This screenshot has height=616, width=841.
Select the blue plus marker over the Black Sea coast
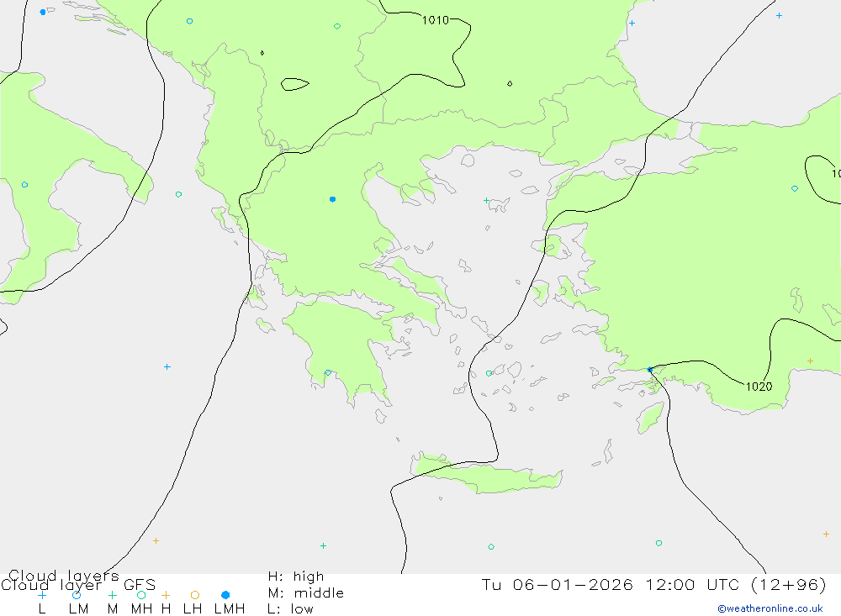pos(632,23)
